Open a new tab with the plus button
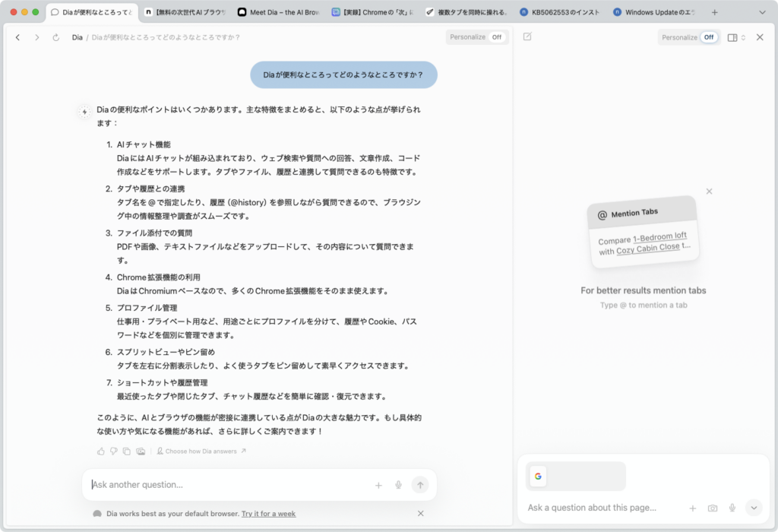This screenshot has height=532, width=778. [x=714, y=12]
